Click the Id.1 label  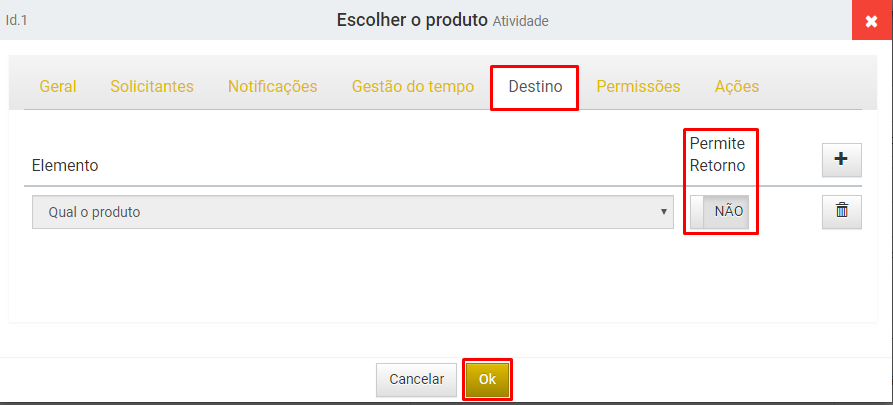(x=17, y=21)
